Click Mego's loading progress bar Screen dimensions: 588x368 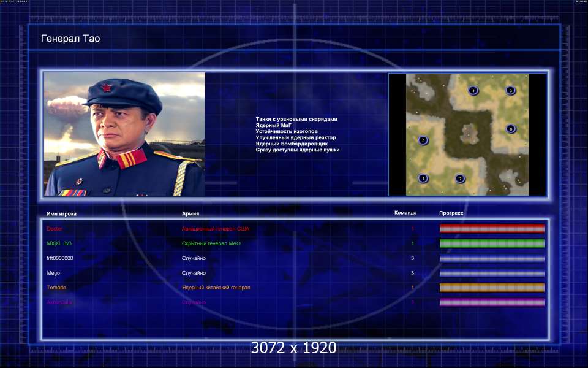coord(492,273)
